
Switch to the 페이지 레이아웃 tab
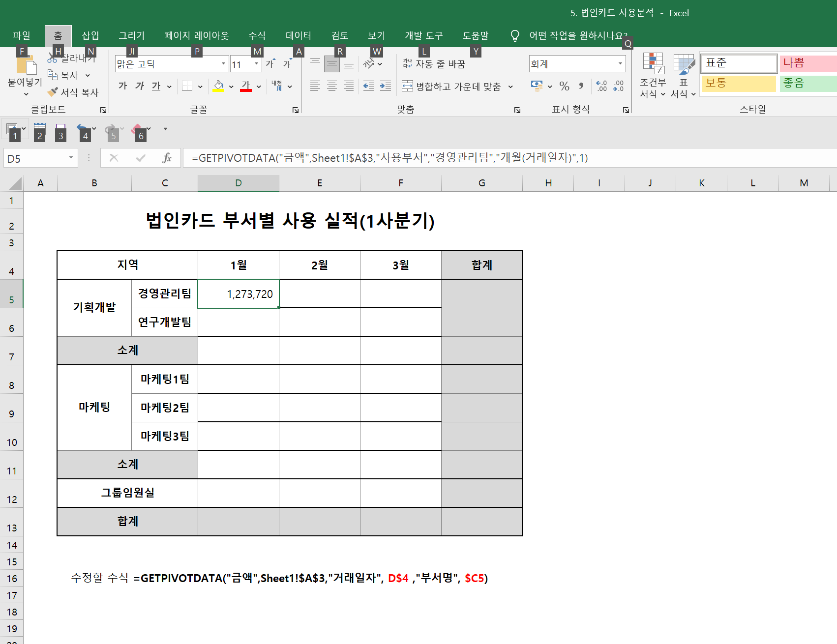[x=197, y=35]
